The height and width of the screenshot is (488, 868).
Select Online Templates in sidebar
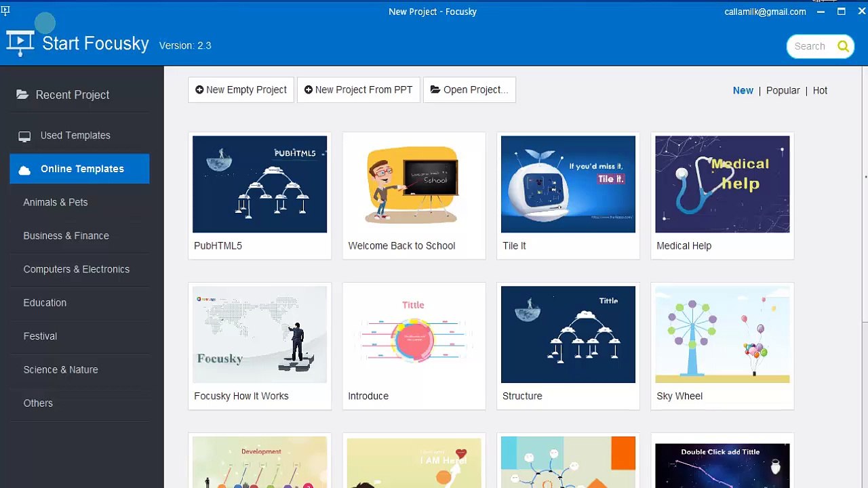(x=79, y=169)
